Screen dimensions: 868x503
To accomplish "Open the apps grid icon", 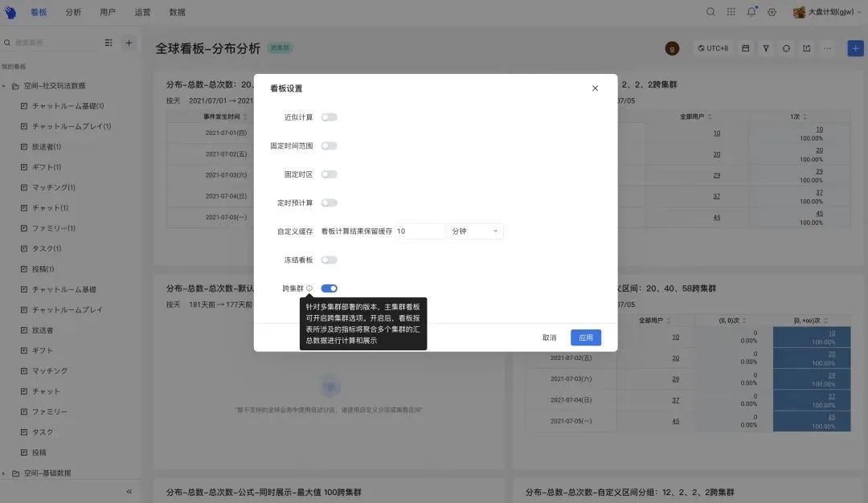I will (x=731, y=11).
